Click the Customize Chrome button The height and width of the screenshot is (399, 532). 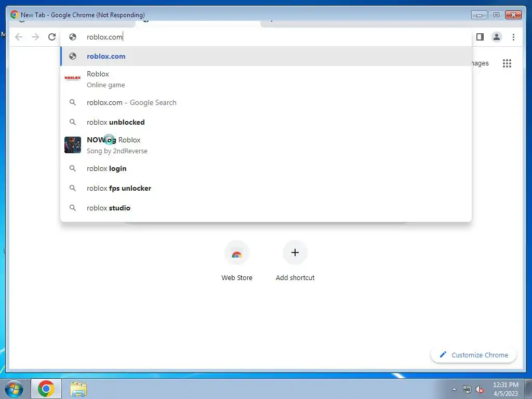pyautogui.click(x=474, y=355)
